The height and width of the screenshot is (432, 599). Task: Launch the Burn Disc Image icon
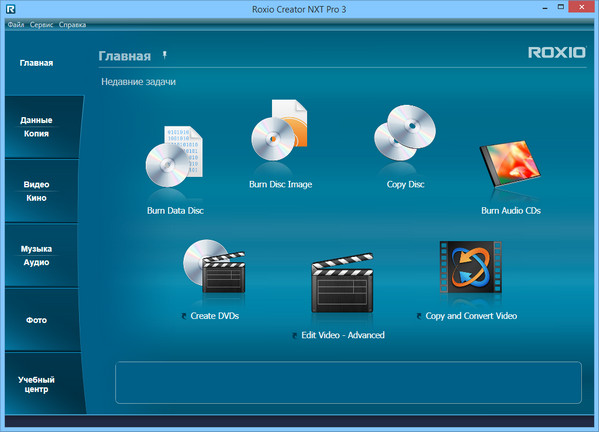[279, 130]
